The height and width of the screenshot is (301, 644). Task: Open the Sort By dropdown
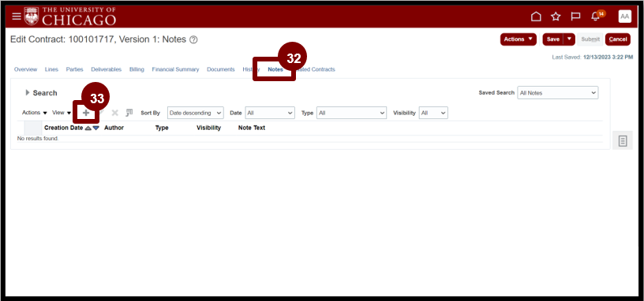tap(196, 113)
